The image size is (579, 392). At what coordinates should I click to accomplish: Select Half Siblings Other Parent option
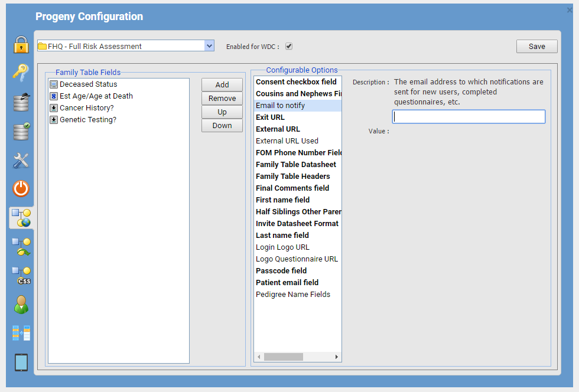click(298, 212)
